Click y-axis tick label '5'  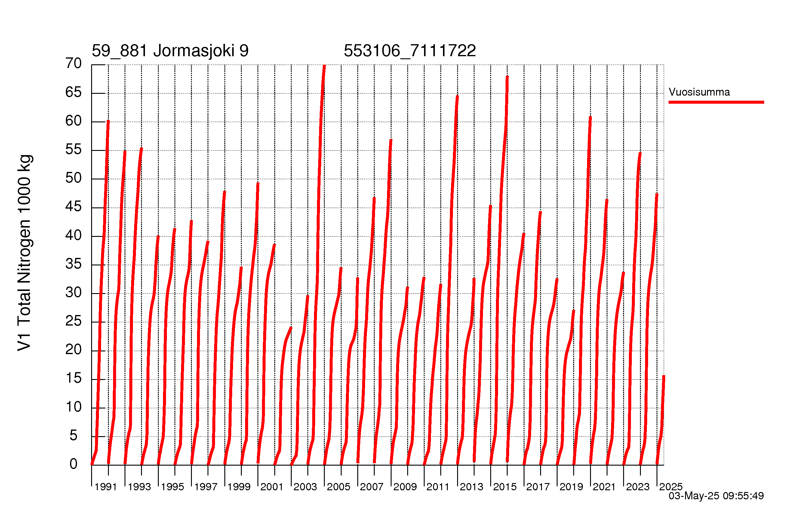(73, 436)
